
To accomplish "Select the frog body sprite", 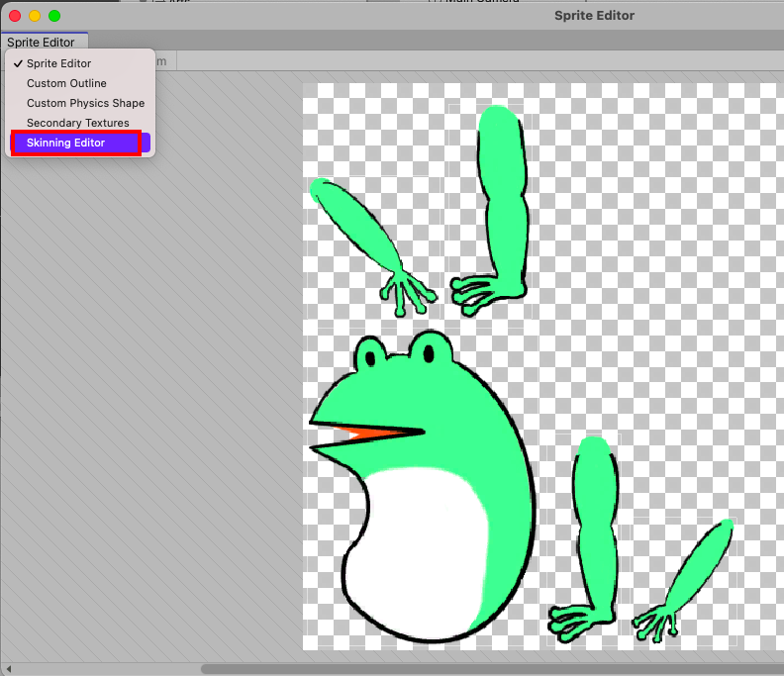I will [423, 486].
